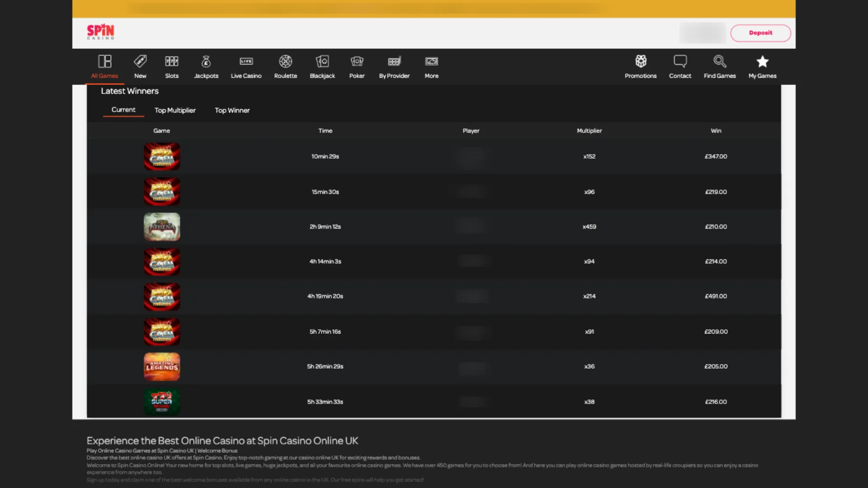Switch to the Top Winner tab
Screen dimensions: 868x488
click(x=232, y=110)
